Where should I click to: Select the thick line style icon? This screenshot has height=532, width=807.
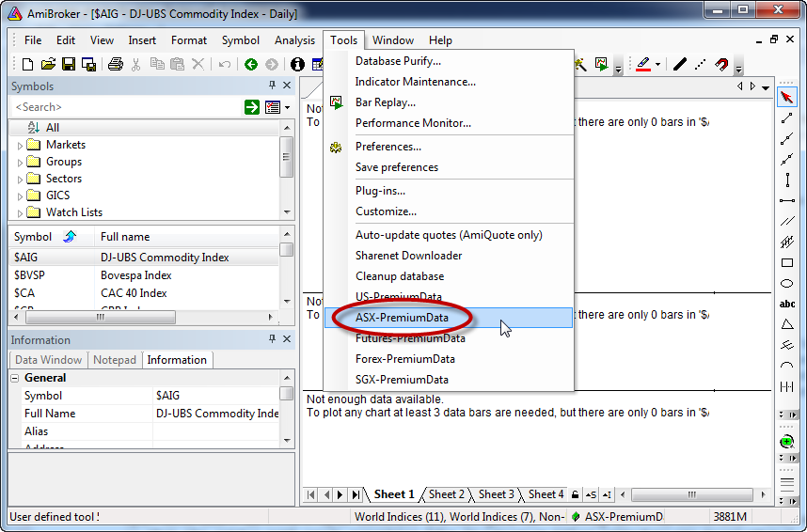pyautogui.click(x=680, y=64)
